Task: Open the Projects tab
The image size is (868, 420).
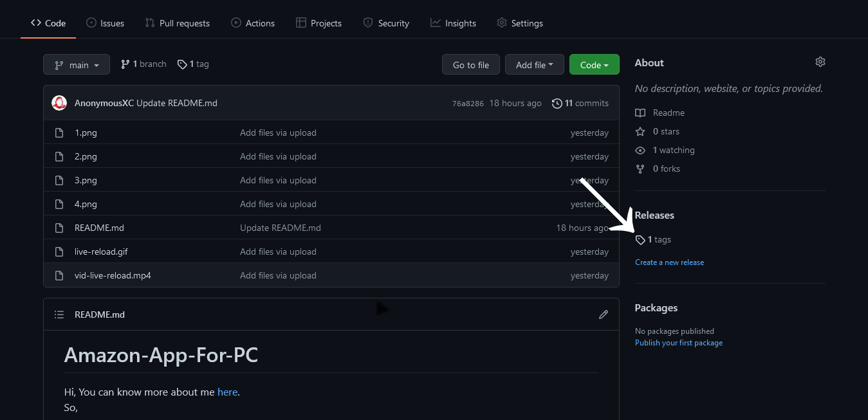Action: point(319,23)
